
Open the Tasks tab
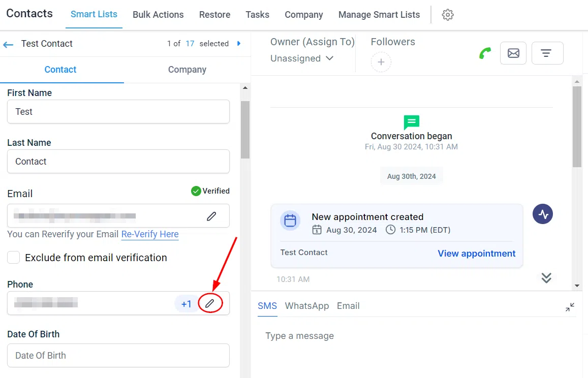coord(257,15)
